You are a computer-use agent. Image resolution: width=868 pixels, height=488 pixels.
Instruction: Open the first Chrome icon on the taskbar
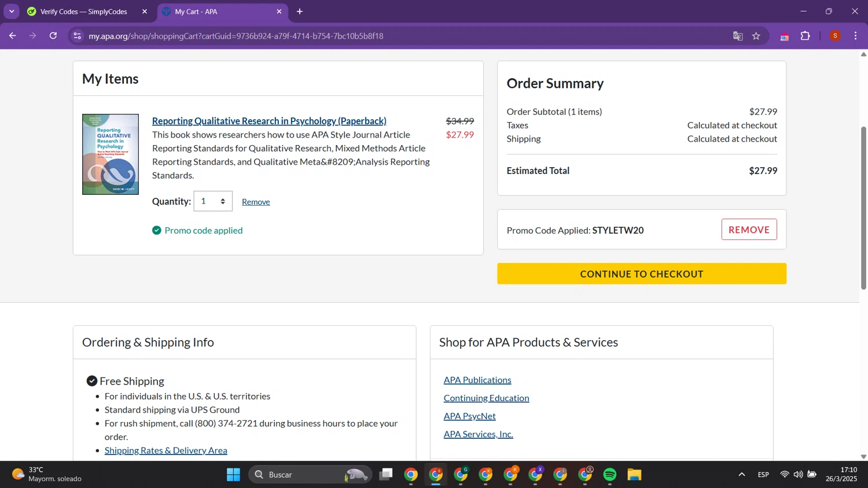click(x=411, y=475)
